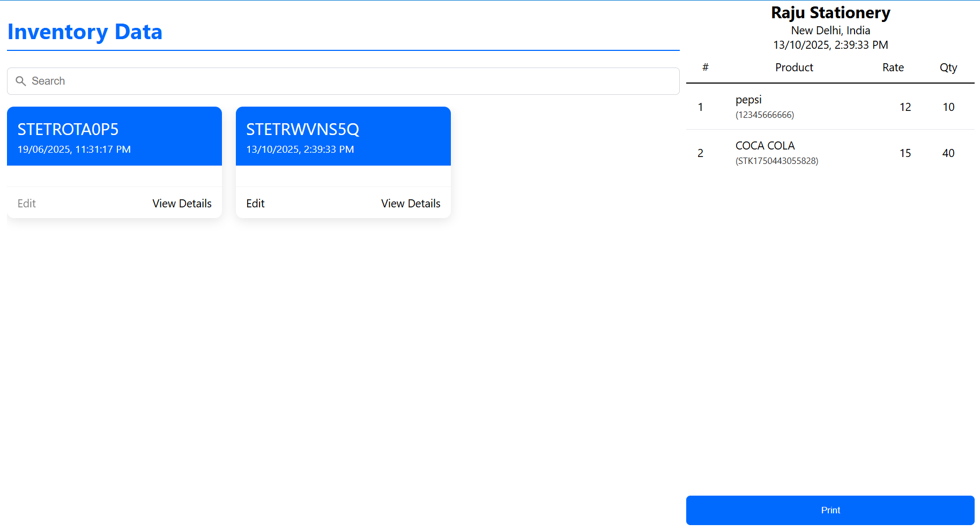980x531 pixels.
Task: Select the COCA COLA product row
Action: point(830,153)
